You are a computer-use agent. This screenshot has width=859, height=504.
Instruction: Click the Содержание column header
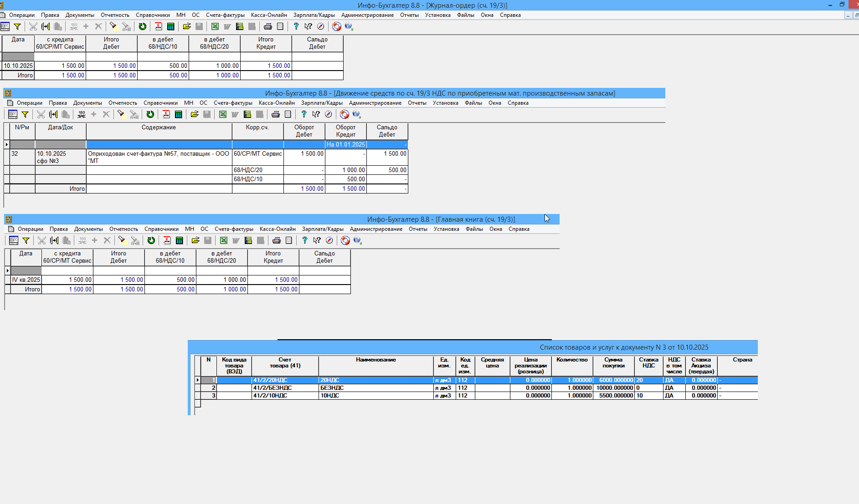[159, 128]
